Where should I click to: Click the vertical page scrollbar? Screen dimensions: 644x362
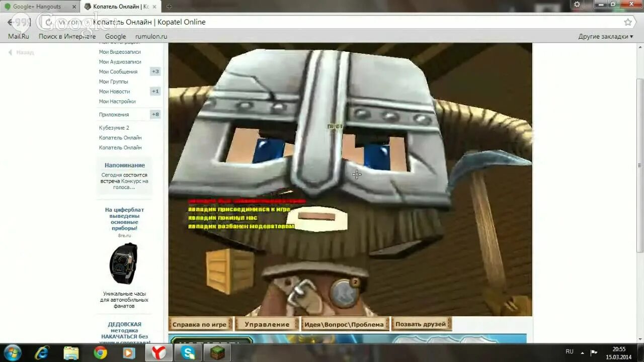coord(639,166)
